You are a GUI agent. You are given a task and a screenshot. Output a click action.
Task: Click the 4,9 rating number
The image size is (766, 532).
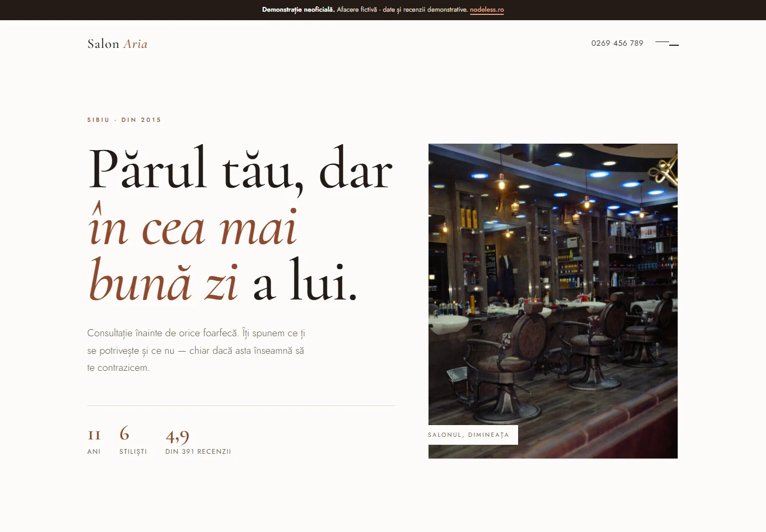click(x=177, y=436)
